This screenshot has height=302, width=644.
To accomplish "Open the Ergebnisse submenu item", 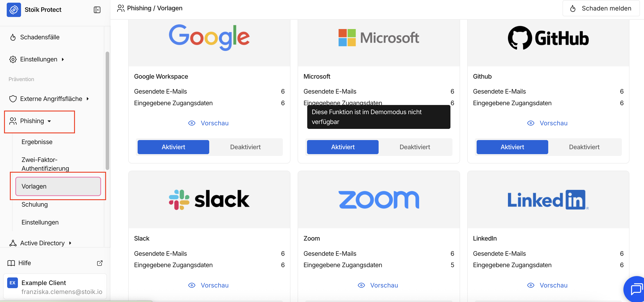I will pyautogui.click(x=37, y=142).
